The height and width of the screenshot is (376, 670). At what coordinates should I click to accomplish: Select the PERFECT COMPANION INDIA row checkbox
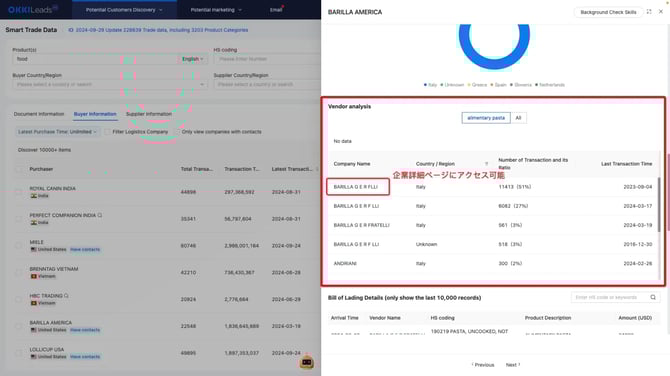pyautogui.click(x=18, y=219)
